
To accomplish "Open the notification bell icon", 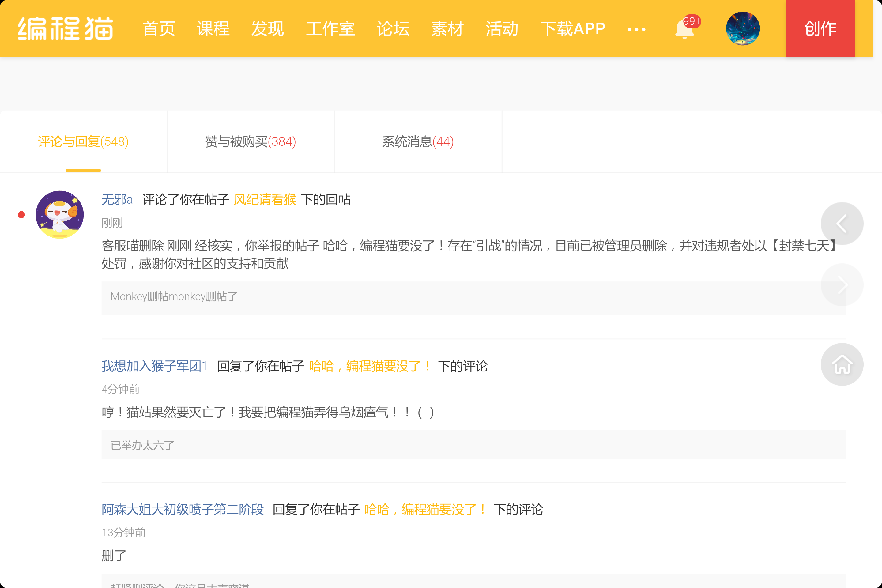I will [x=685, y=28].
